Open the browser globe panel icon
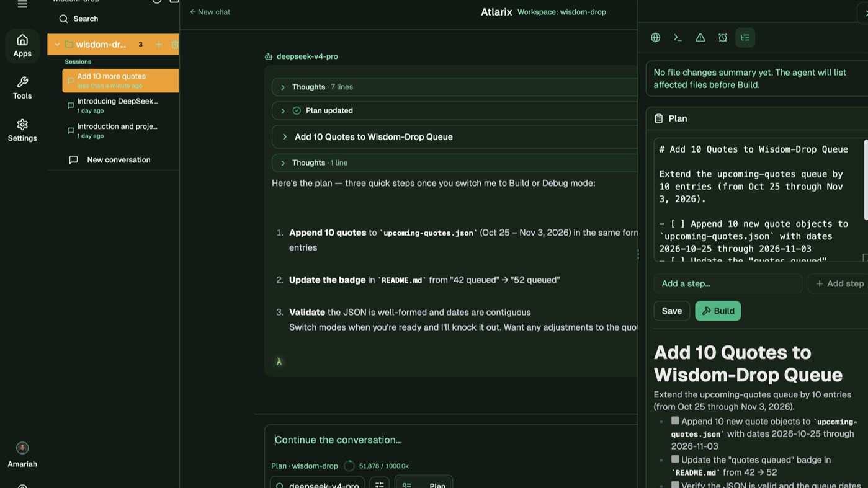This screenshot has width=868, height=488. (x=655, y=37)
